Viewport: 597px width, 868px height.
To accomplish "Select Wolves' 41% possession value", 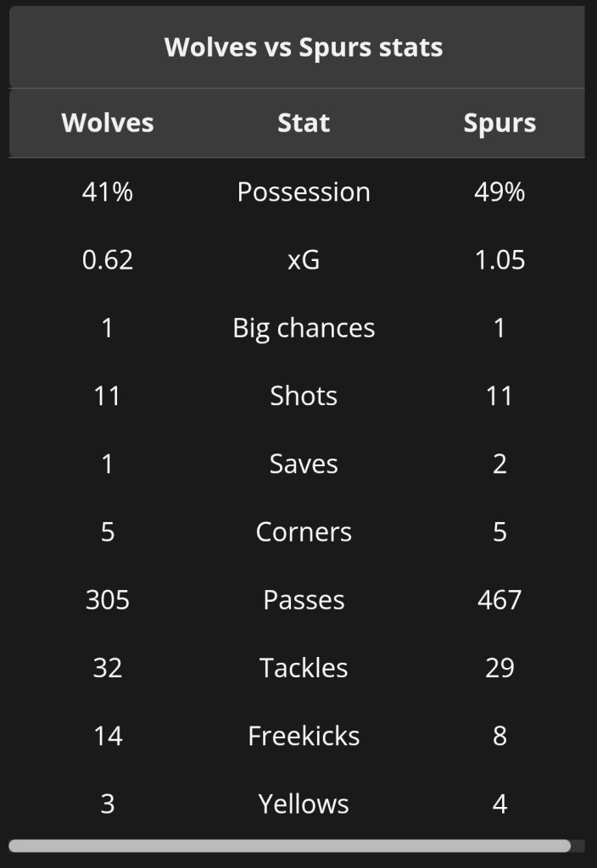I will point(108,192).
